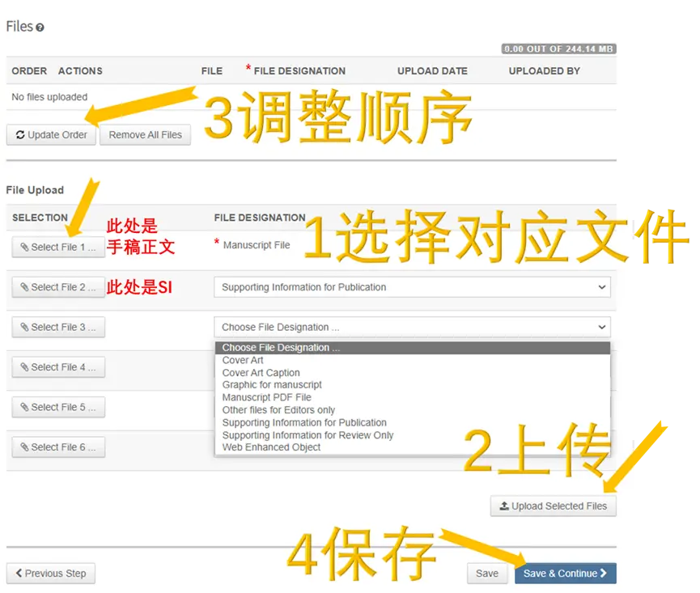Image resolution: width=700 pixels, height=593 pixels.
Task: Click the File Upload section heading
Action: [35, 190]
